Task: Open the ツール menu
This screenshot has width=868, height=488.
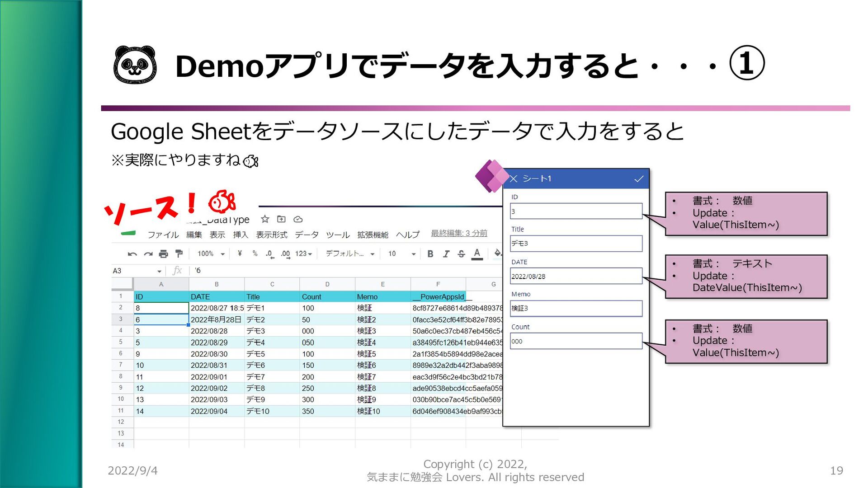Action: click(x=338, y=235)
